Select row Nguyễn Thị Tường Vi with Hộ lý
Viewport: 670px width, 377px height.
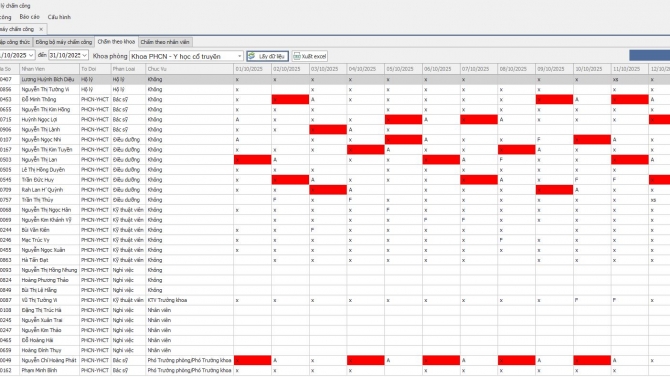(335, 89)
